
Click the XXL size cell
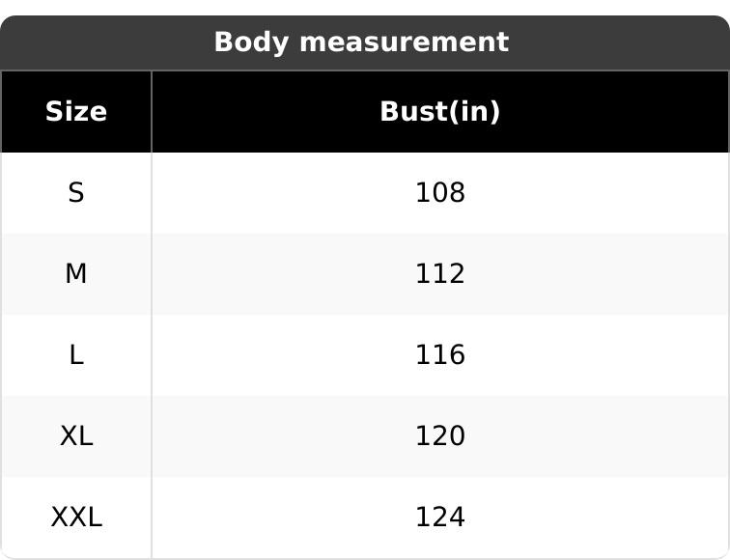point(76,518)
